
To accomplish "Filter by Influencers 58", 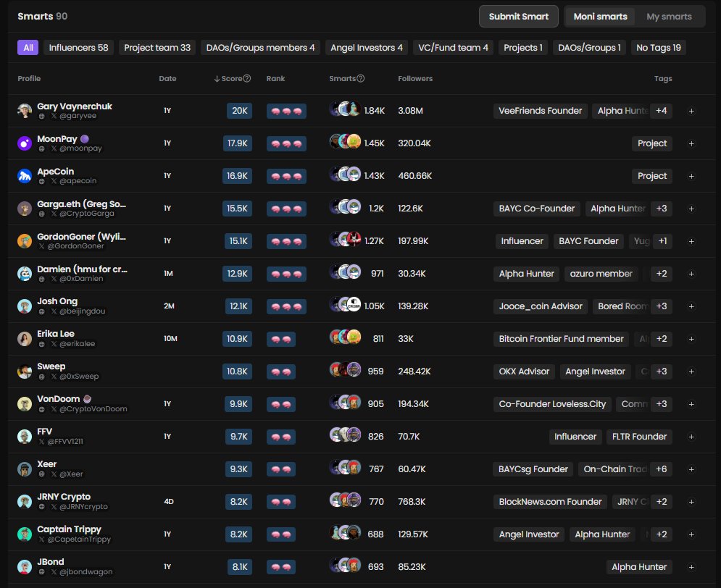I will (79, 48).
